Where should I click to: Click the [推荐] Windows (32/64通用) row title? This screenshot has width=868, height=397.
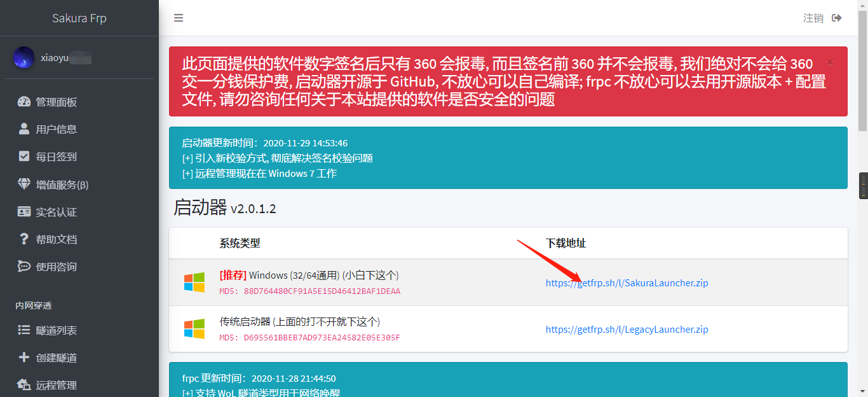click(309, 275)
